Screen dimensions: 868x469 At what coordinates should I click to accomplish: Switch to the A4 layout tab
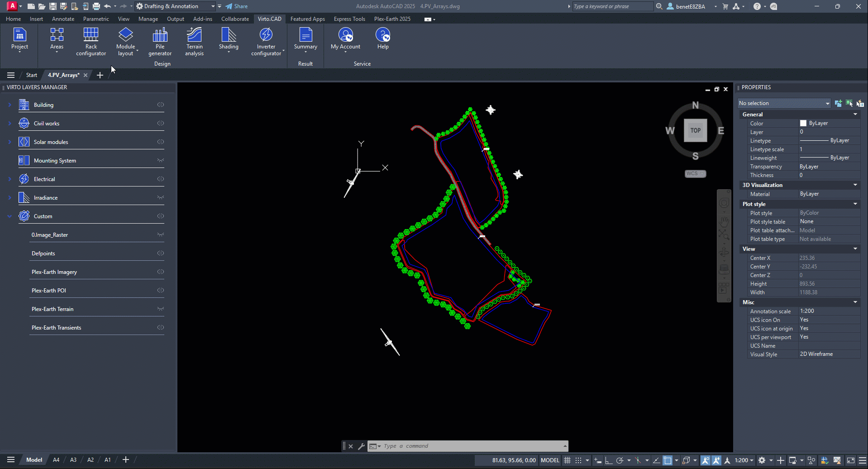56,460
